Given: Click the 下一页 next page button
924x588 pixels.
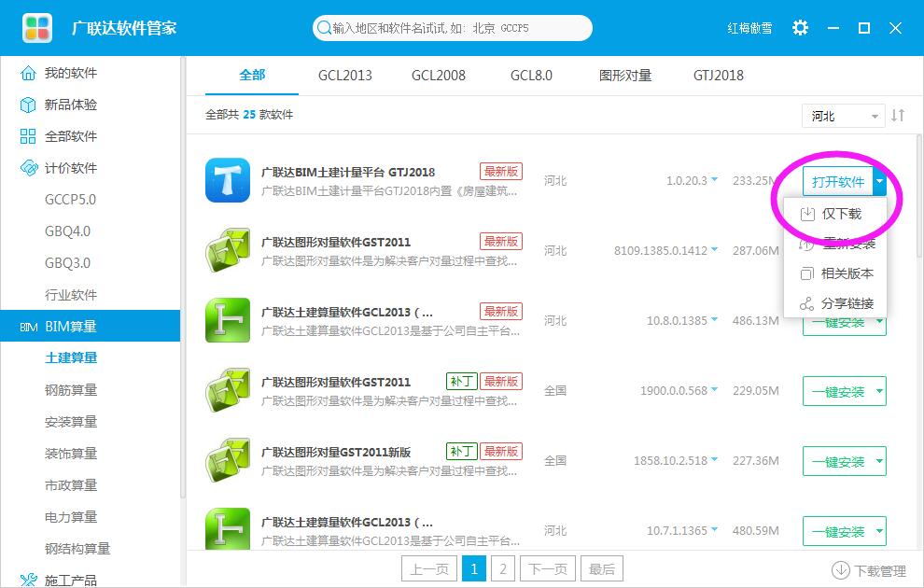Looking at the screenshot, I should tap(548, 568).
